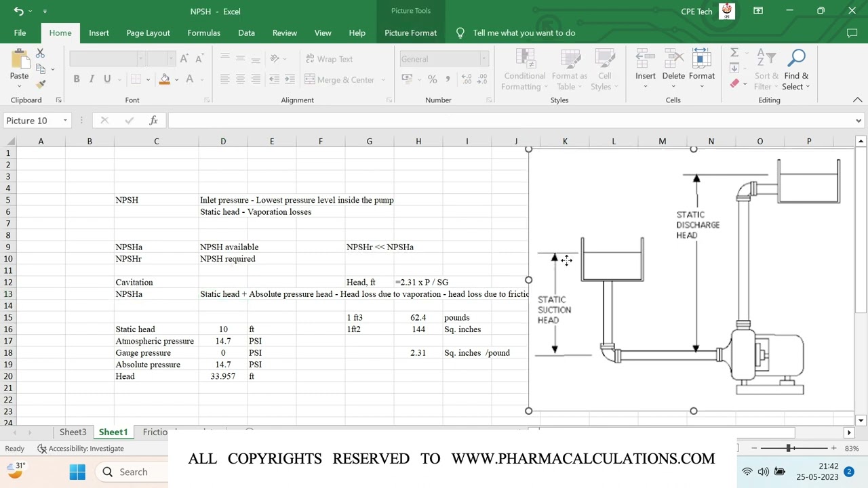
Task: Click the Fill Color bucket icon
Action: click(x=164, y=79)
